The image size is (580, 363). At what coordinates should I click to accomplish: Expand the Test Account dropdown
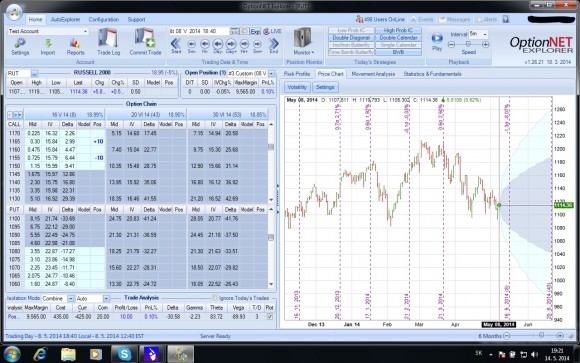[85, 31]
